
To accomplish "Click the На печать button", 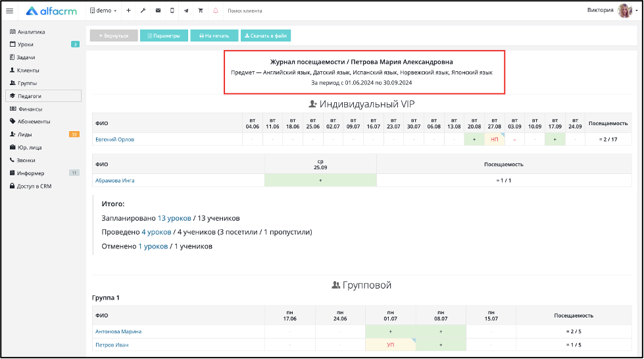I will 214,36.
